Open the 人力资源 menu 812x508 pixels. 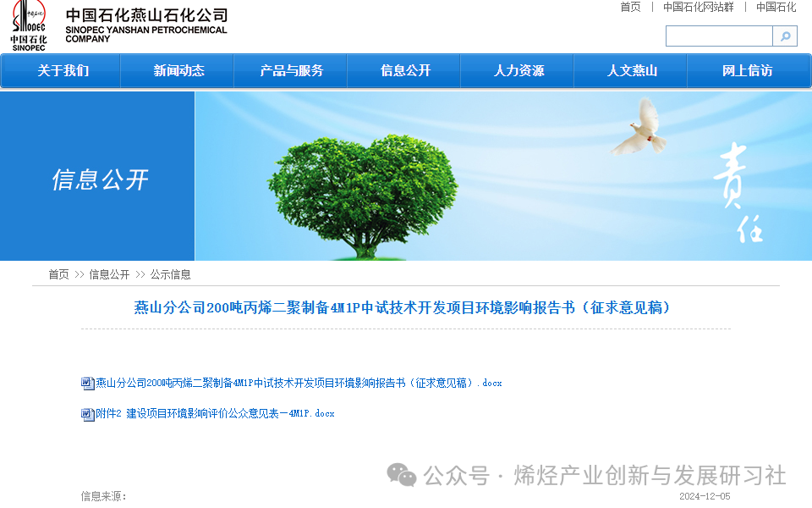tap(518, 70)
